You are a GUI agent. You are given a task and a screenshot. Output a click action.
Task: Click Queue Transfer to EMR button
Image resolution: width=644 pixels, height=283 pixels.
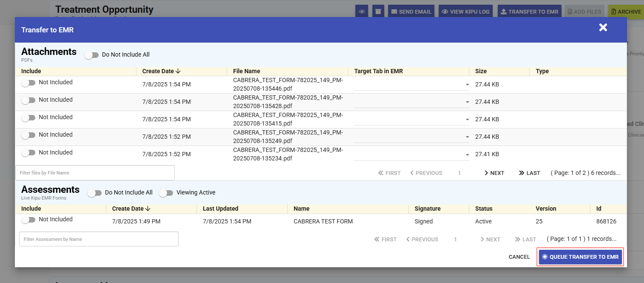580,257
